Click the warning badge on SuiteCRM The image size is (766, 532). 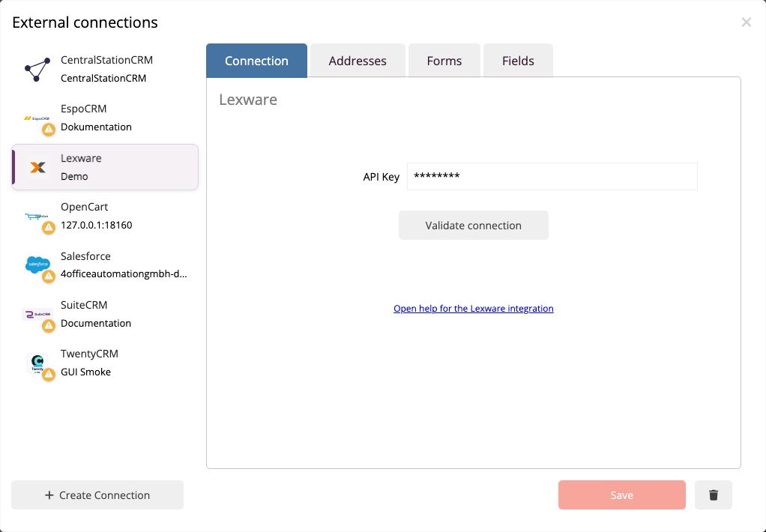(49, 325)
